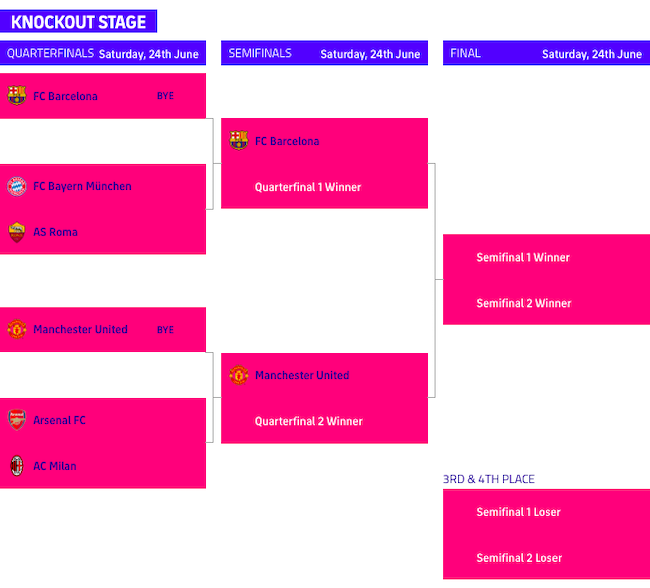Click the Semifinal 1 Winner slot

pos(523,258)
